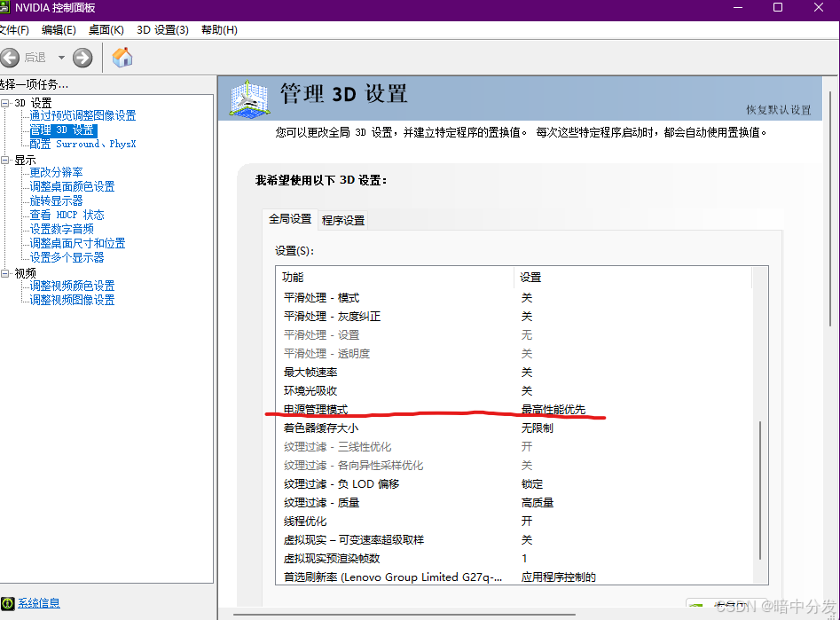The height and width of the screenshot is (620, 840).
Task: Open the 锁定 value dropdown
Action: [532, 484]
